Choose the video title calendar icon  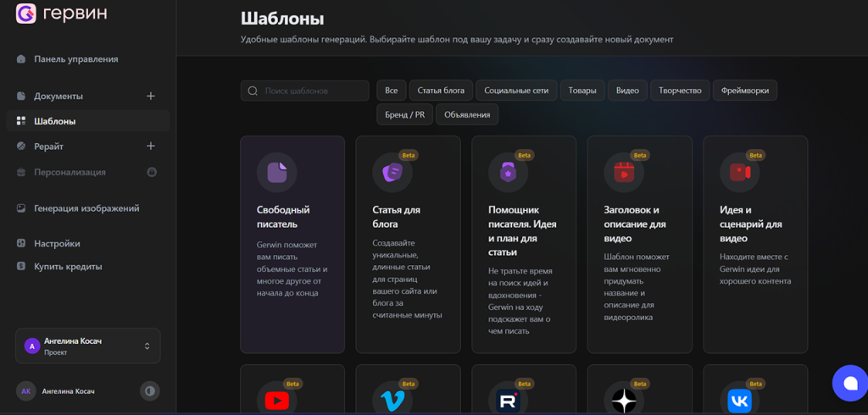tap(624, 173)
